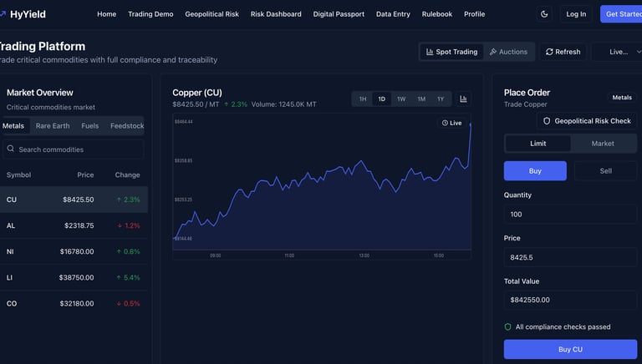The height and width of the screenshot is (364, 642).
Task: Set chart range to 1H
Action: tap(363, 99)
